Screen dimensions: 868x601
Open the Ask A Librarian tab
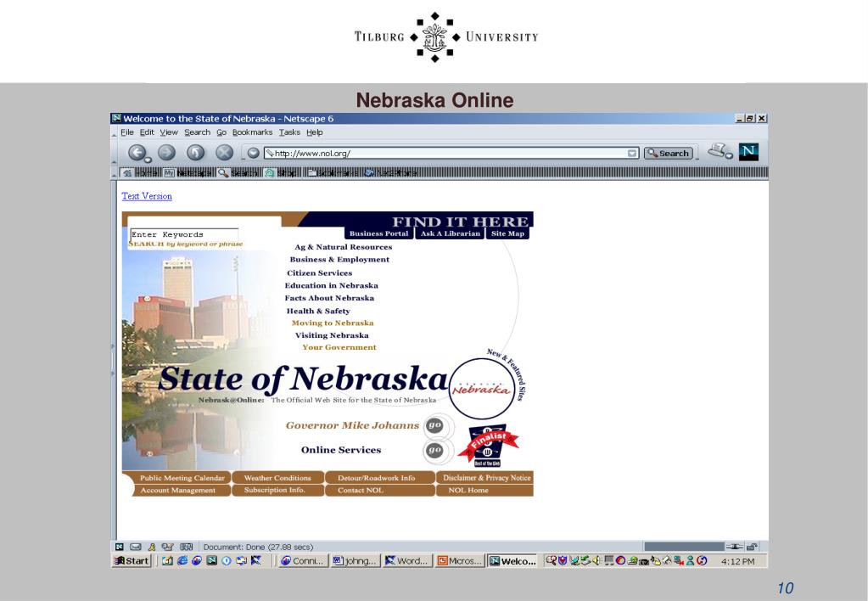[450, 233]
